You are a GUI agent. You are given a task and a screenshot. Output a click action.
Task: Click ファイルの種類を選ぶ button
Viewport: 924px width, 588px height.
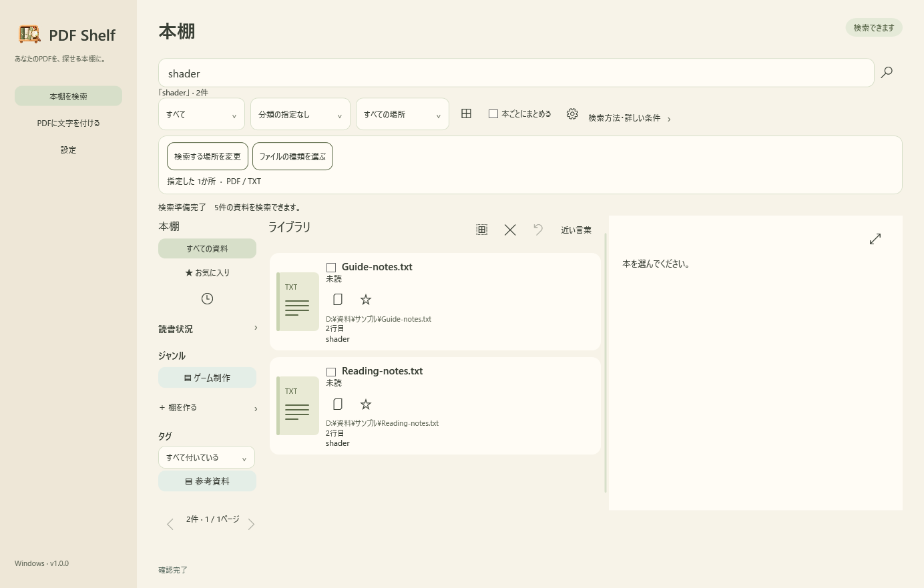[292, 156]
